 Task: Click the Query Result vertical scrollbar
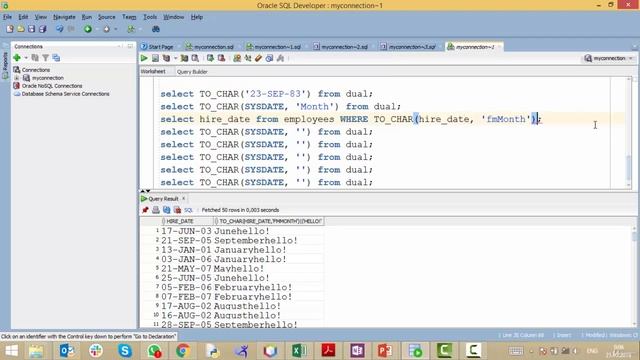[634, 276]
